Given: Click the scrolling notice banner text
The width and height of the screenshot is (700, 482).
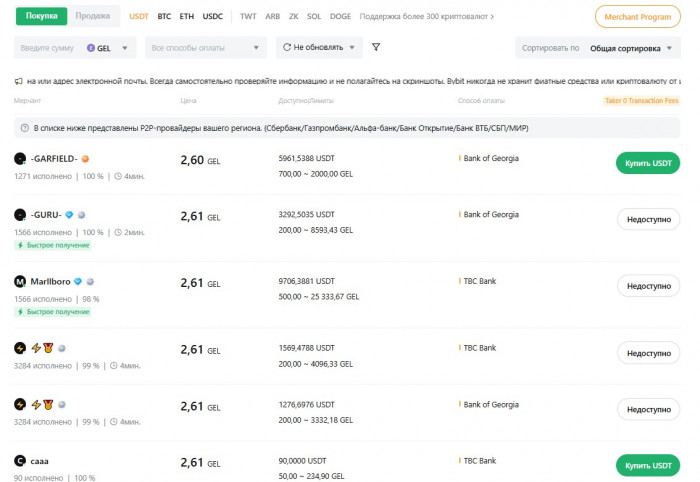Looking at the screenshot, I should 354,81.
